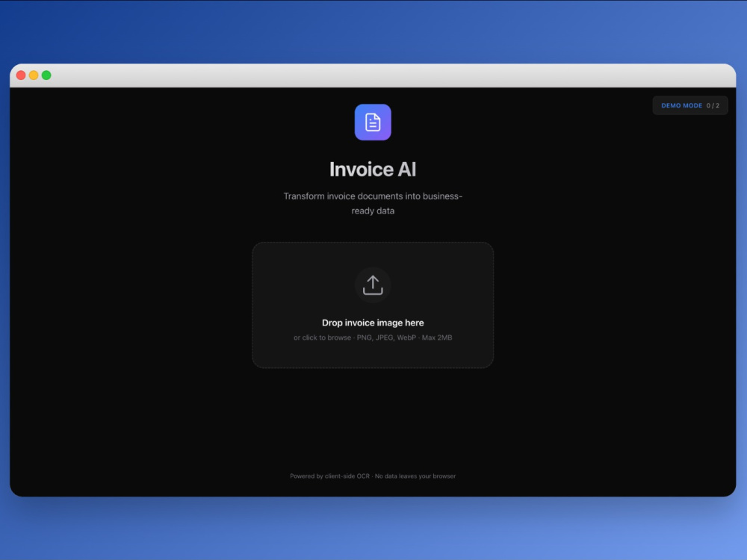Click the "Powered by client-side OCR" footer text
The height and width of the screenshot is (560, 747).
click(329, 476)
